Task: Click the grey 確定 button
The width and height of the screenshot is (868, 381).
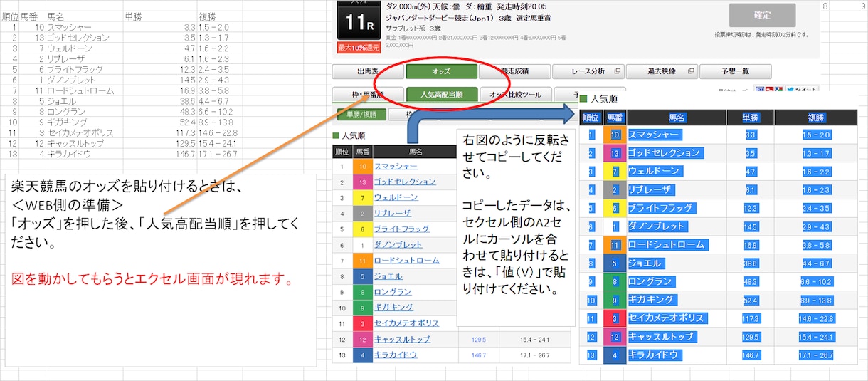Action: click(762, 14)
